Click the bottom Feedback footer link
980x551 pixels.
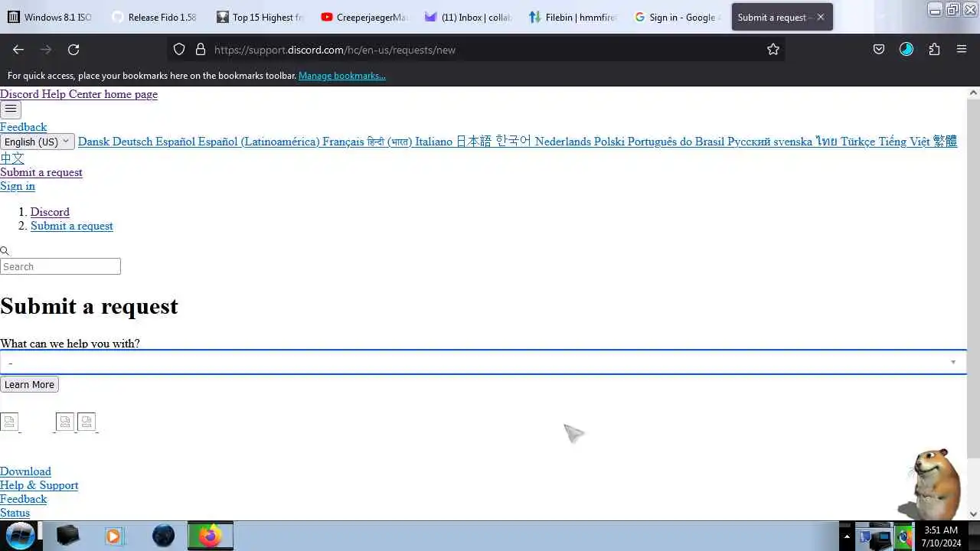click(x=23, y=499)
